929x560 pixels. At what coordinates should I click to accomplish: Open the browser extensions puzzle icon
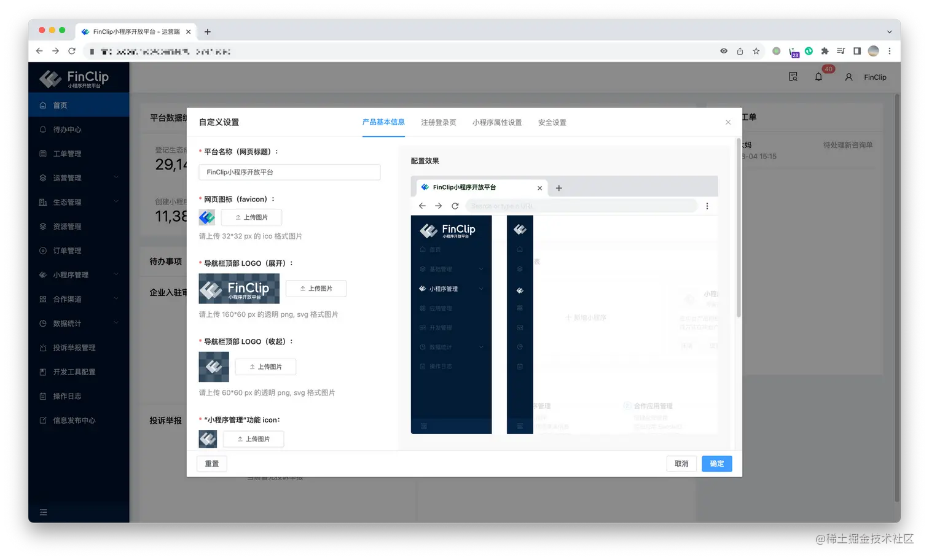[825, 52]
